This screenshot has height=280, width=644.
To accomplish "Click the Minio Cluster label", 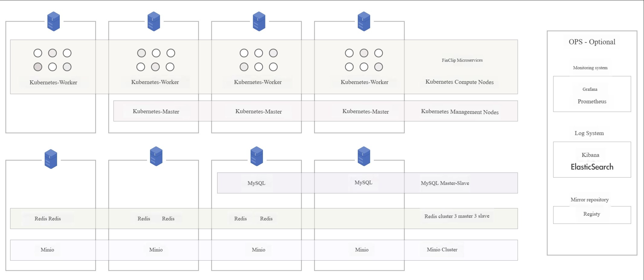I will pyautogui.click(x=442, y=250).
